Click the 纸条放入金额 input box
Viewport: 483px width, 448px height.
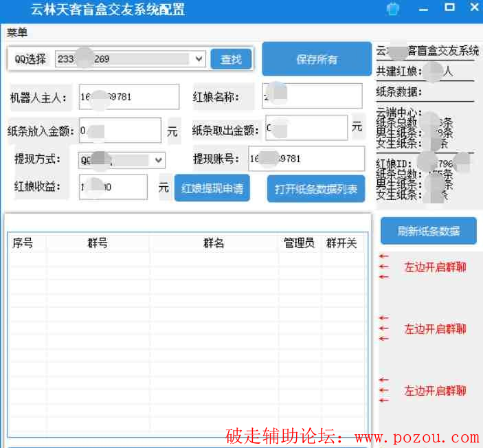[x=120, y=130]
